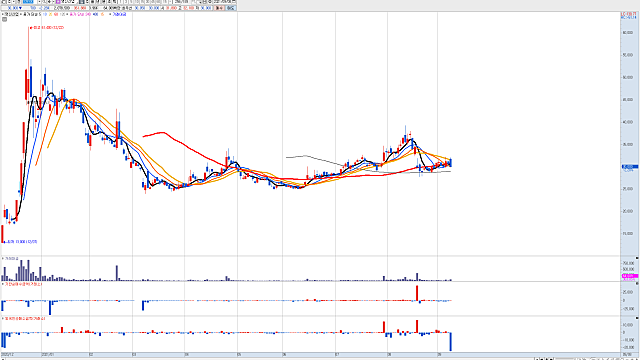The width and height of the screenshot is (640, 360).
Task: Click the dark save icon in top toolbar
Action: coord(81,2)
